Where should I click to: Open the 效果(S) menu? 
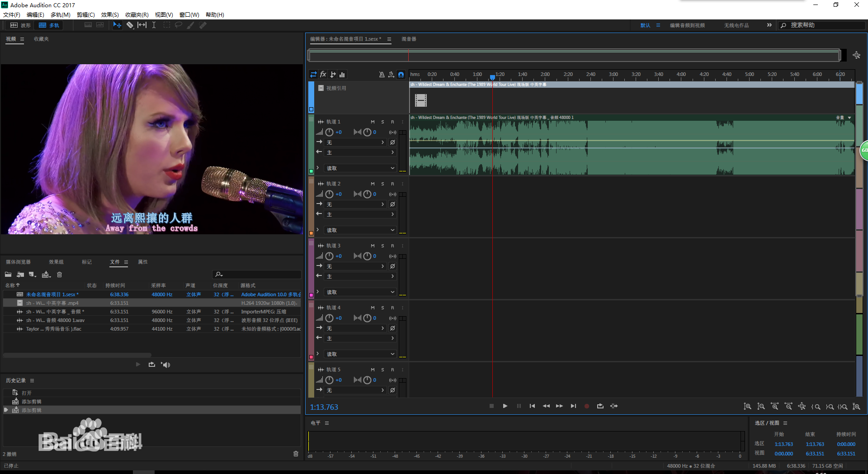coord(110,14)
